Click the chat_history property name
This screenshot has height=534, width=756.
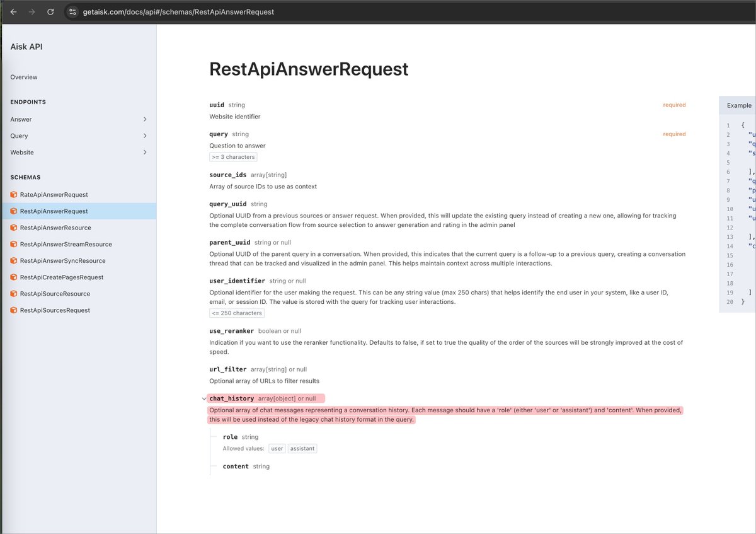[231, 398]
